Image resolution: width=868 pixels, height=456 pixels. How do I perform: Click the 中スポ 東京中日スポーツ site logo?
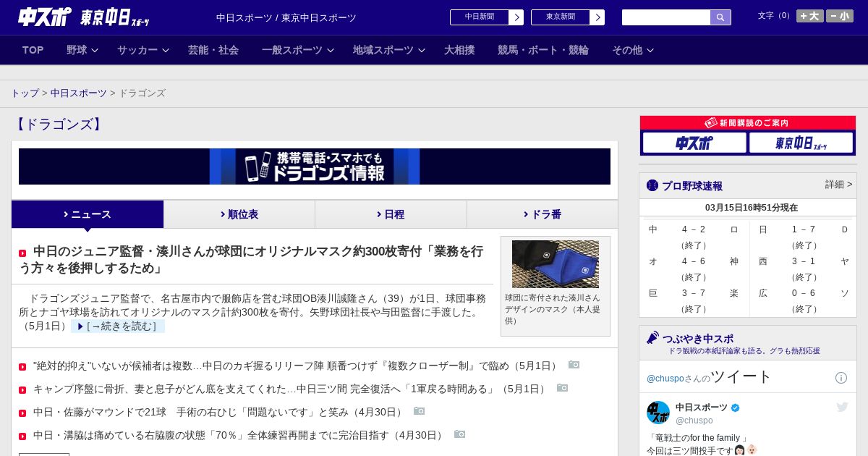click(83, 17)
